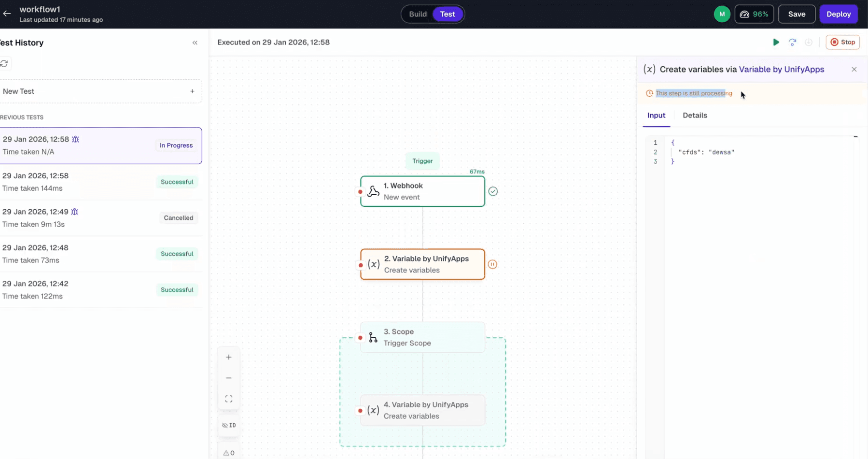868x459 pixels.
Task: Click the step-over refresh icon beside play
Action: click(x=792, y=43)
